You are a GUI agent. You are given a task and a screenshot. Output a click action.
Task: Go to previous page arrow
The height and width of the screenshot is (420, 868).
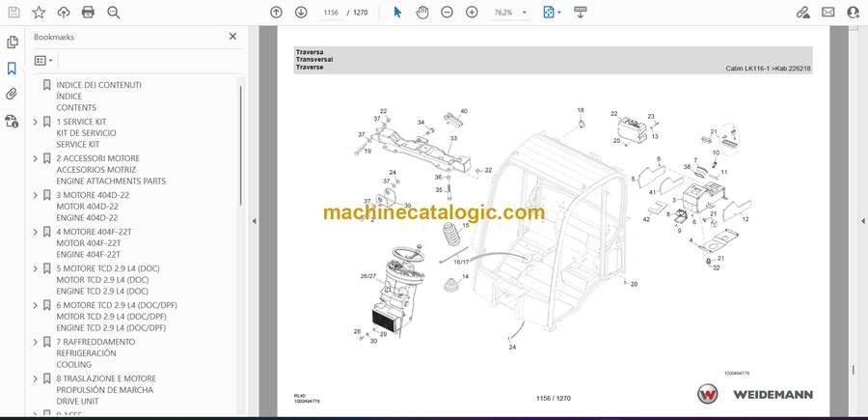pos(276,13)
